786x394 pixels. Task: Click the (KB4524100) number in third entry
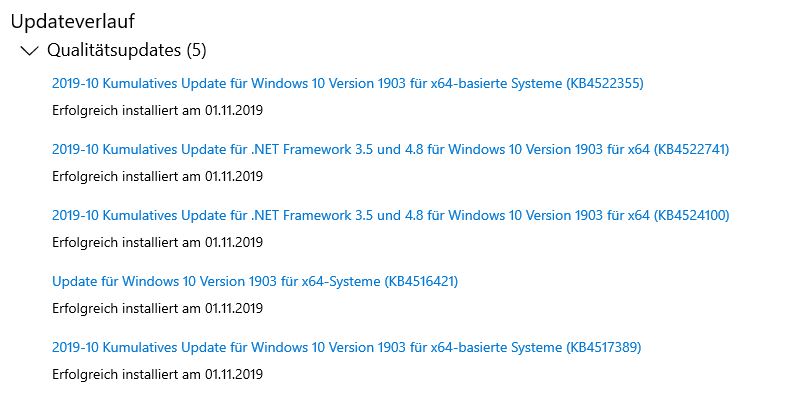[x=691, y=216]
